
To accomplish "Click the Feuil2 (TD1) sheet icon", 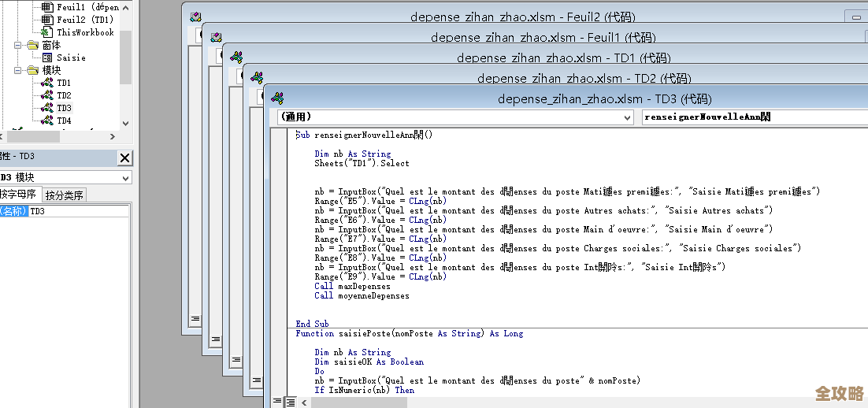I will click(x=46, y=20).
